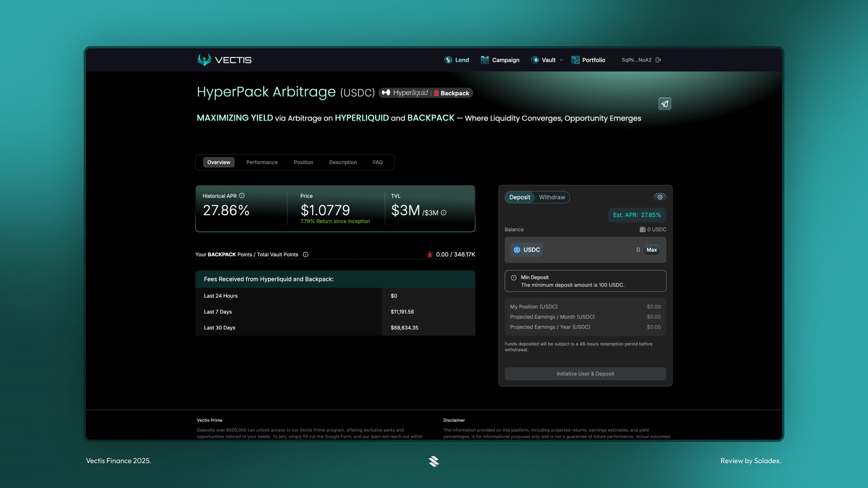868x488 pixels.
Task: Click the USDC token selector
Action: coord(527,250)
